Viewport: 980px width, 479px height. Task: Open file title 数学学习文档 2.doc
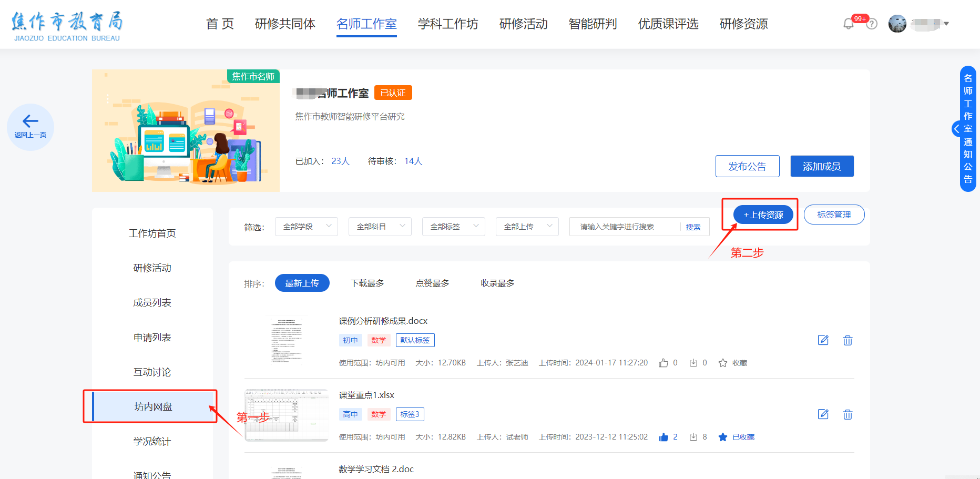(x=376, y=469)
